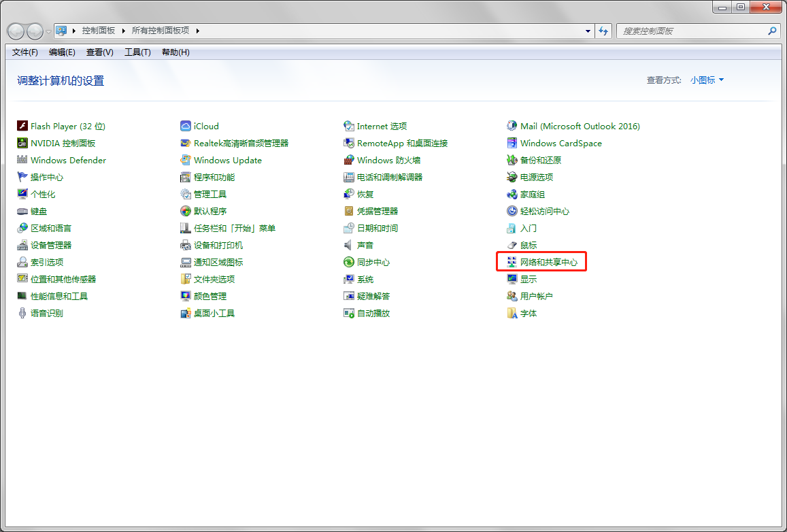Open the 文件夹选项 icon
Screen dimensions: 787x532
186,279
